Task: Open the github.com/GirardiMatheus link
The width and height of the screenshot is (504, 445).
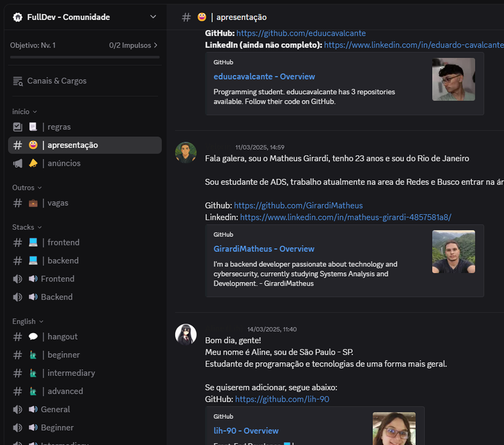Action: tap(298, 205)
